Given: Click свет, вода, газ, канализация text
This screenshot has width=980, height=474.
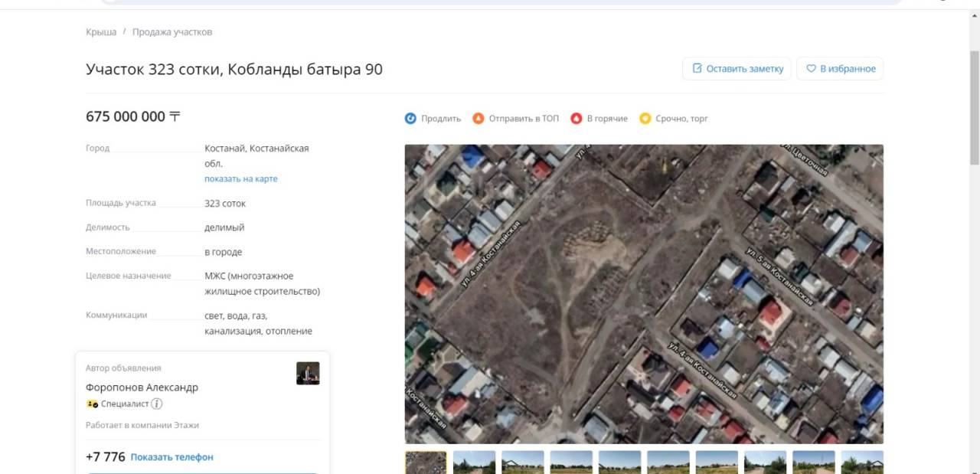Looking at the screenshot, I should coord(258,323).
